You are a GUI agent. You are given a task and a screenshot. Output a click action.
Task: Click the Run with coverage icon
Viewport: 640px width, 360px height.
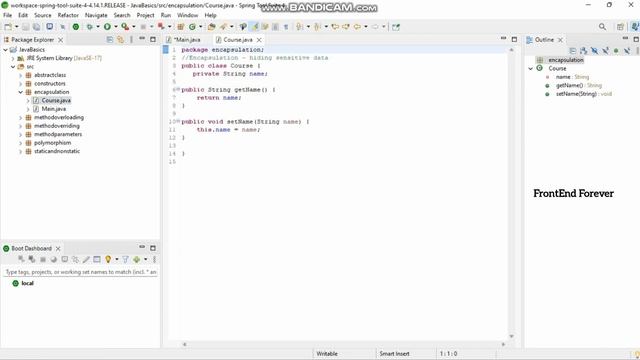point(125,27)
